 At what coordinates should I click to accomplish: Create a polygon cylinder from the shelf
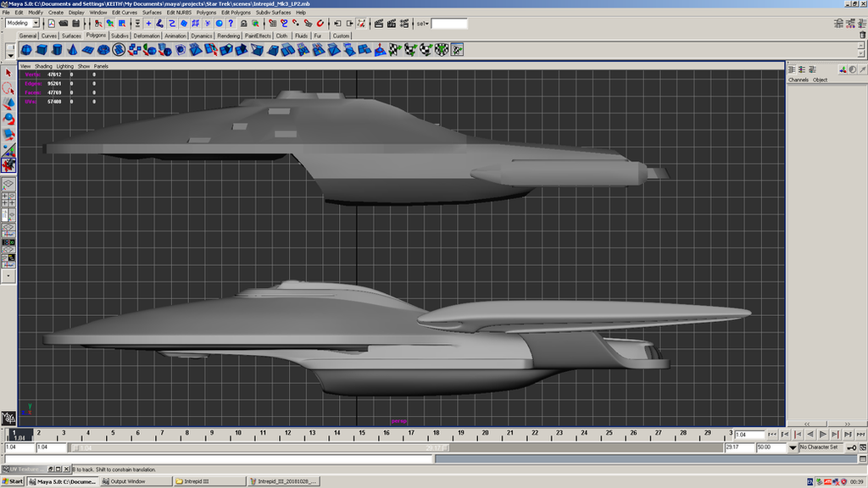[x=57, y=50]
